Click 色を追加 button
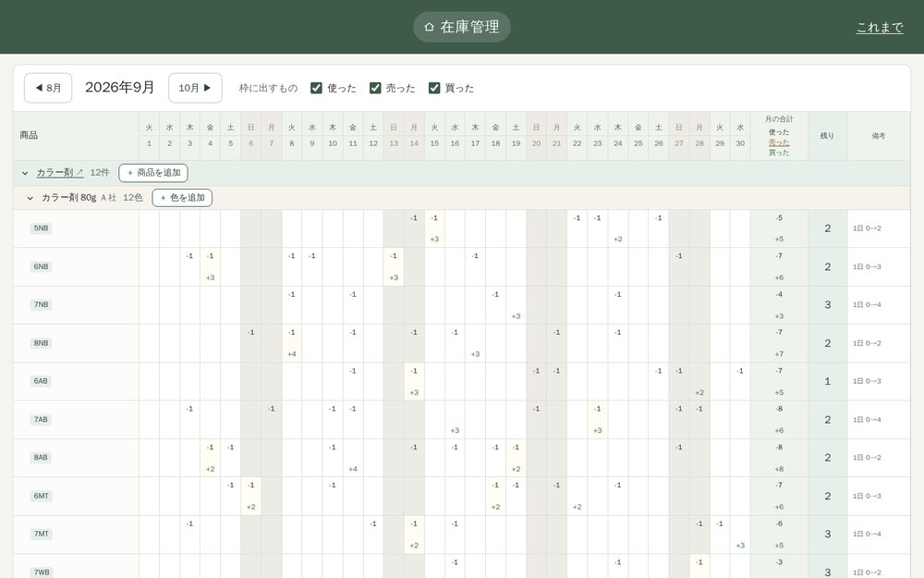 (x=182, y=198)
